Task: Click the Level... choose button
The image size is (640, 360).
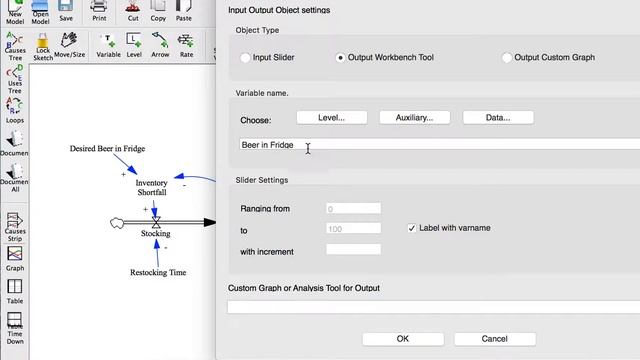Action: [x=331, y=118]
